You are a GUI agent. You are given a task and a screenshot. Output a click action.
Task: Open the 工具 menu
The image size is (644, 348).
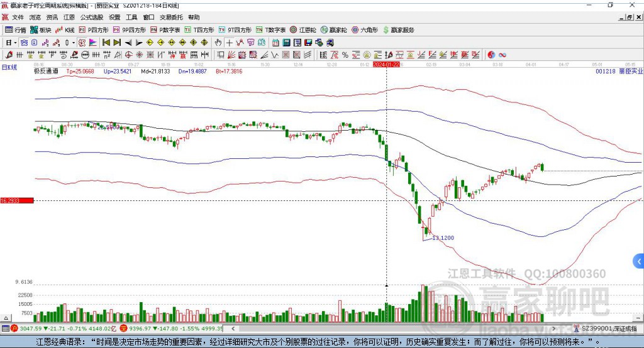[131, 17]
